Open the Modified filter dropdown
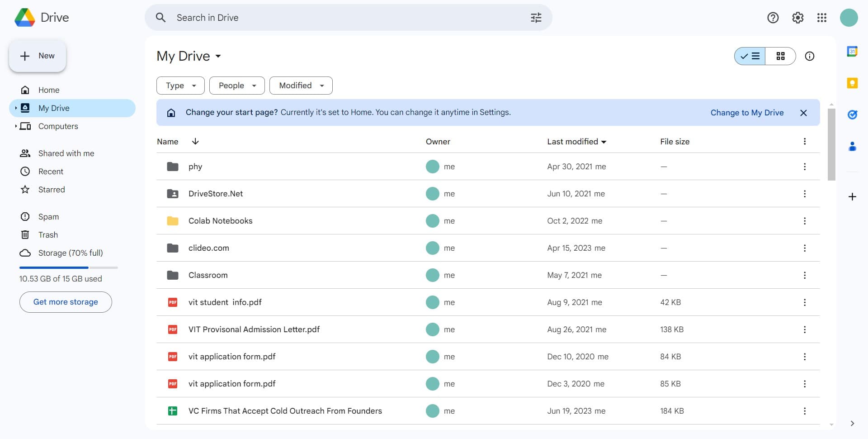The width and height of the screenshot is (868, 439). pos(301,86)
